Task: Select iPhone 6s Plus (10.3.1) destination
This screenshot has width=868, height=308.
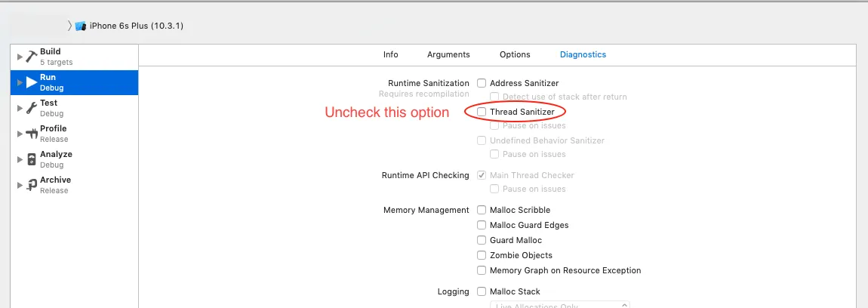Action: pos(136,26)
